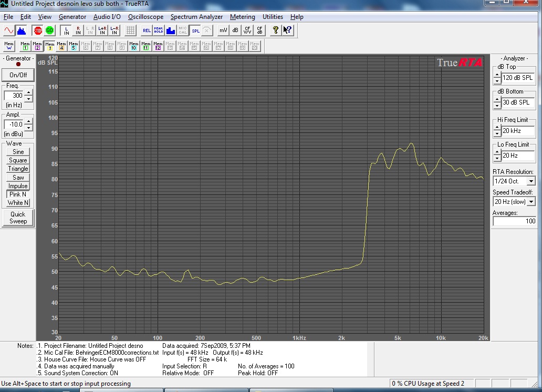Increase Ampl with up arrow
Screen dimensions: 542x392
click(x=29, y=121)
